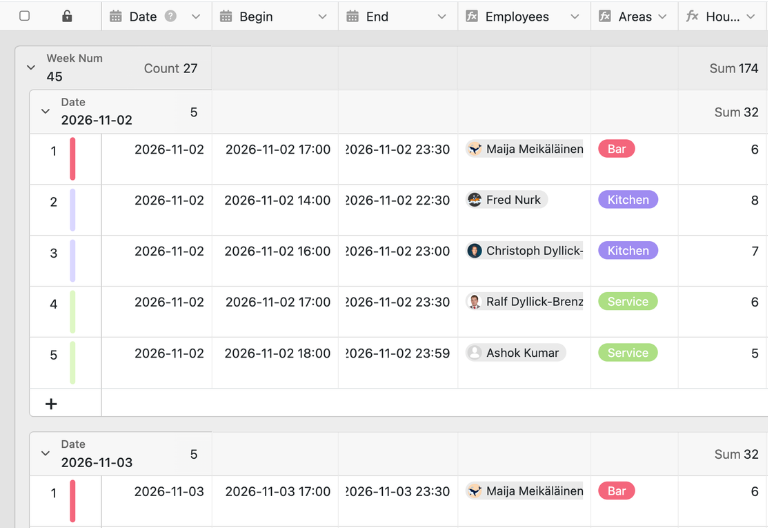Select the Kitchen tag in Fred Nurk's row
This screenshot has width=768, height=528.
[x=628, y=200]
